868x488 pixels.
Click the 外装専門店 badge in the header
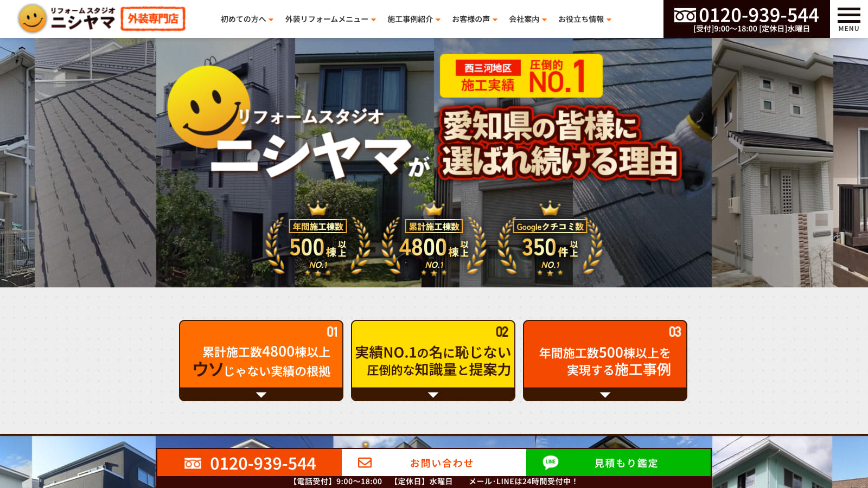pos(153,19)
